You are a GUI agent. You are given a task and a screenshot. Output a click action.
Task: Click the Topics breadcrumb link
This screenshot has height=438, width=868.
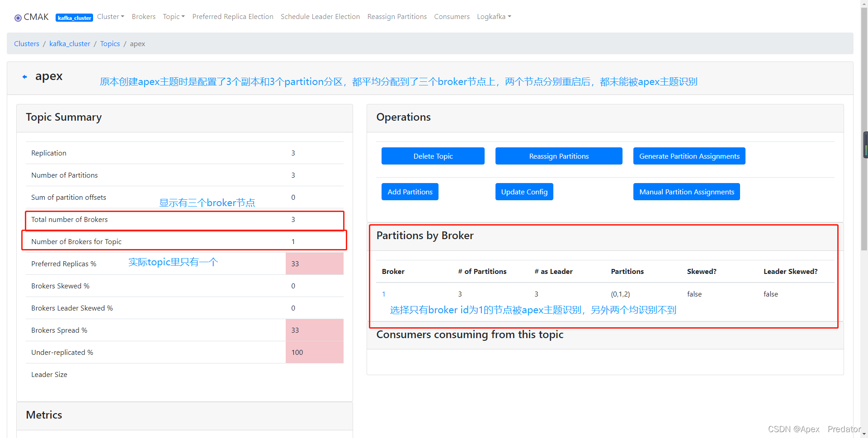[x=110, y=44]
